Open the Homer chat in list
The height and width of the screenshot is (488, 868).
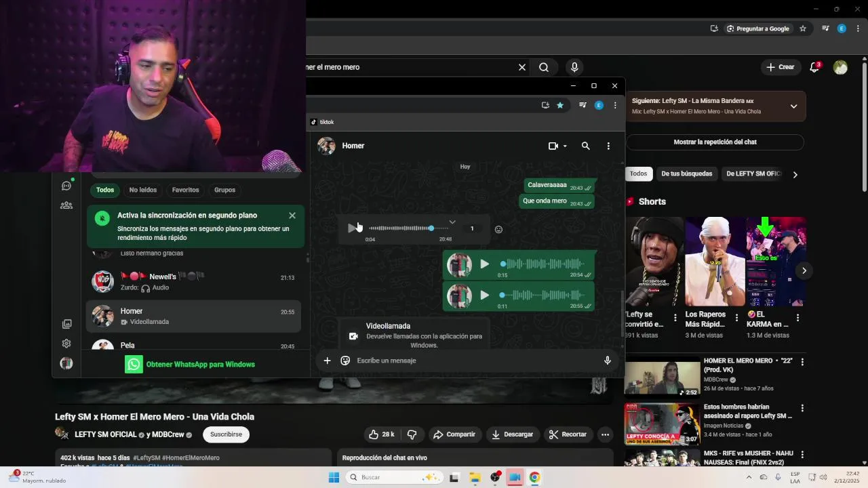pos(193,317)
